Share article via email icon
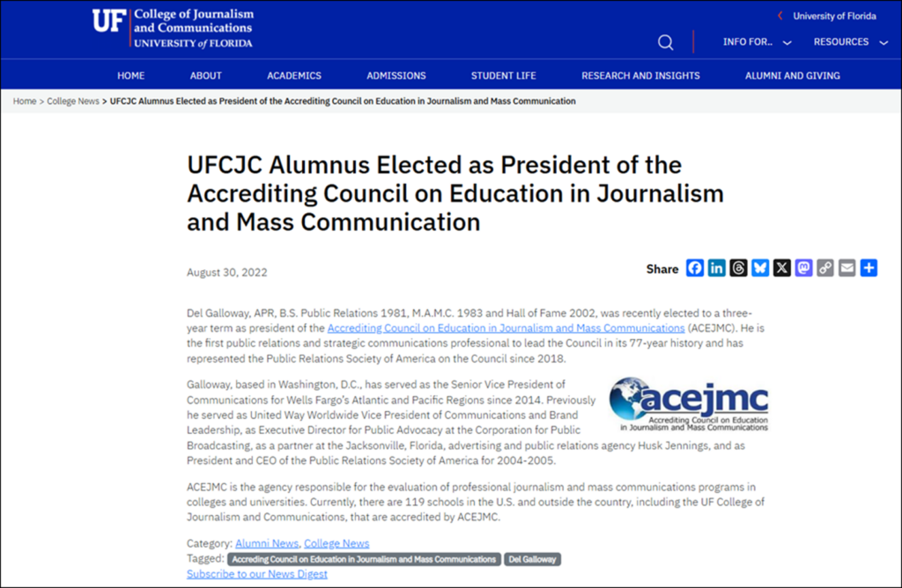This screenshot has height=588, width=902. tap(847, 268)
